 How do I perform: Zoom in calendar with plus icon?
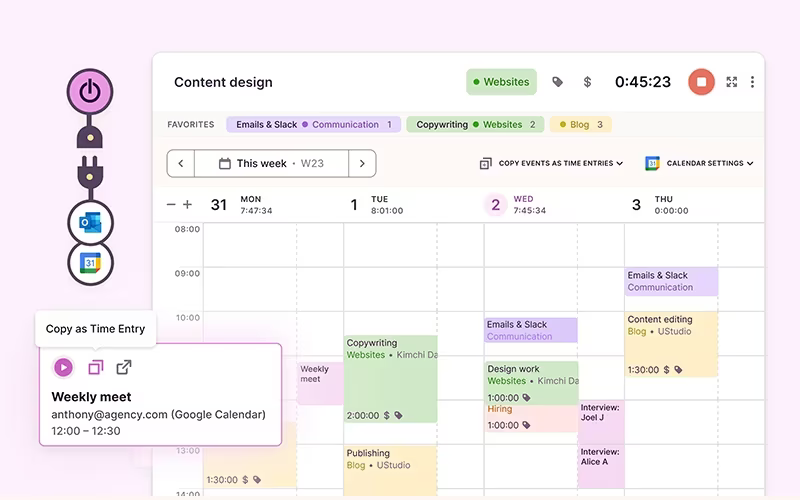pos(187,205)
